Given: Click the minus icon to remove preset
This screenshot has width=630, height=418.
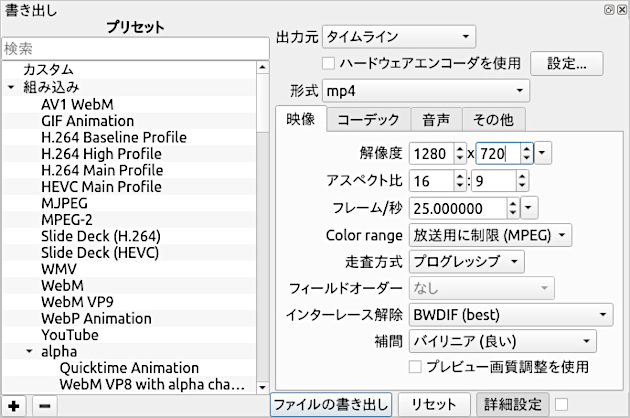Looking at the screenshot, I should [46, 406].
